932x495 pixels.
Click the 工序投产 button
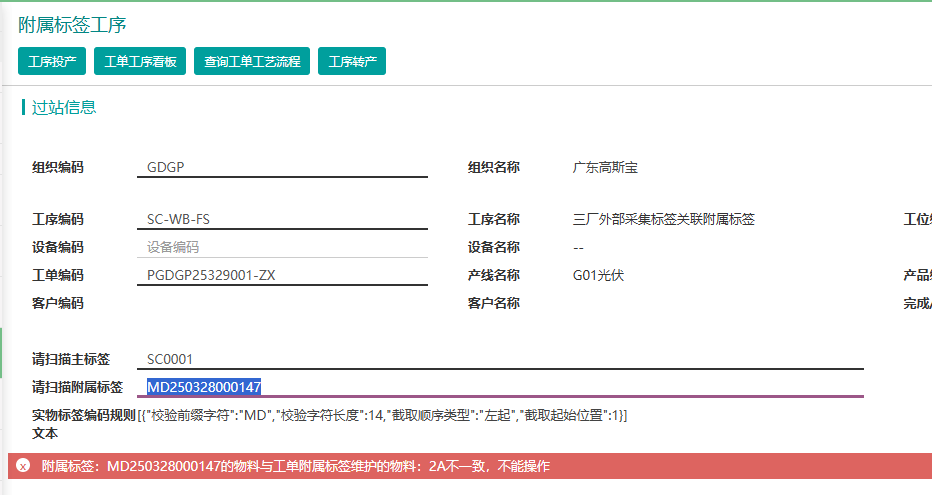pos(52,61)
